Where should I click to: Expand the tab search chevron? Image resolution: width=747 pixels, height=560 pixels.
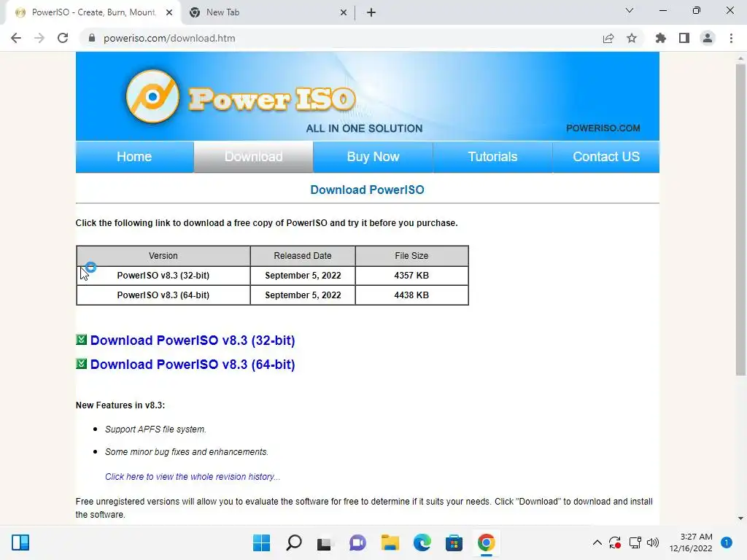click(x=630, y=10)
